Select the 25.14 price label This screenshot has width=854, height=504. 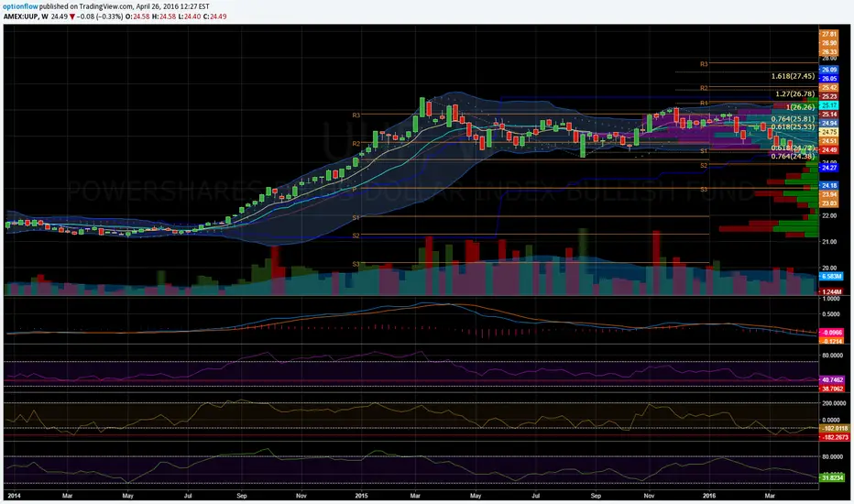click(x=829, y=115)
